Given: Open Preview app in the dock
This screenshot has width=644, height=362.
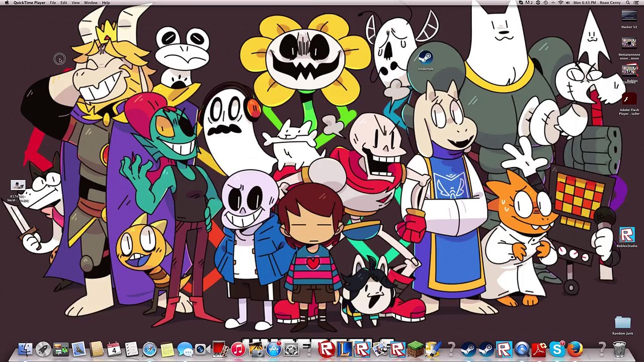Looking at the screenshot, I should coord(380,349).
